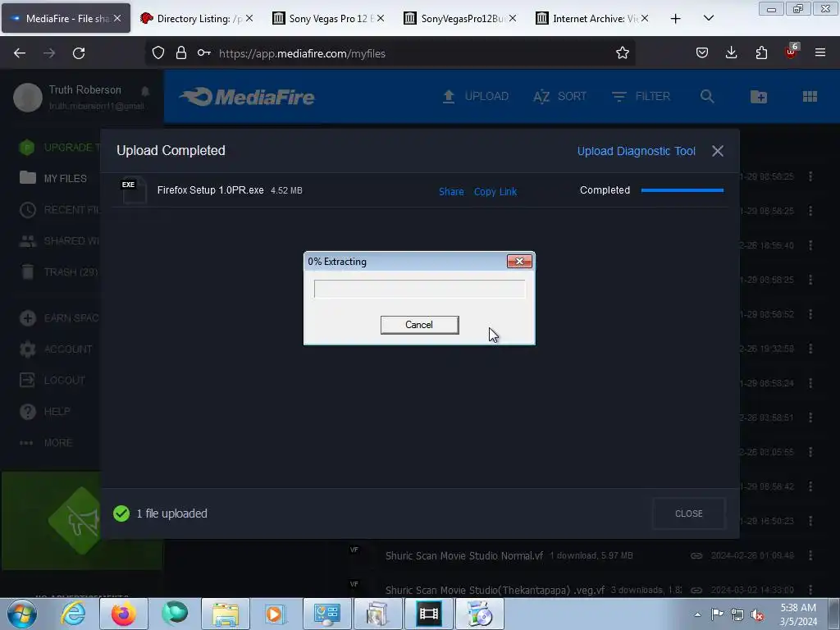Screen dimensions: 840x630
Task: Click the new folder icon
Action: (759, 97)
